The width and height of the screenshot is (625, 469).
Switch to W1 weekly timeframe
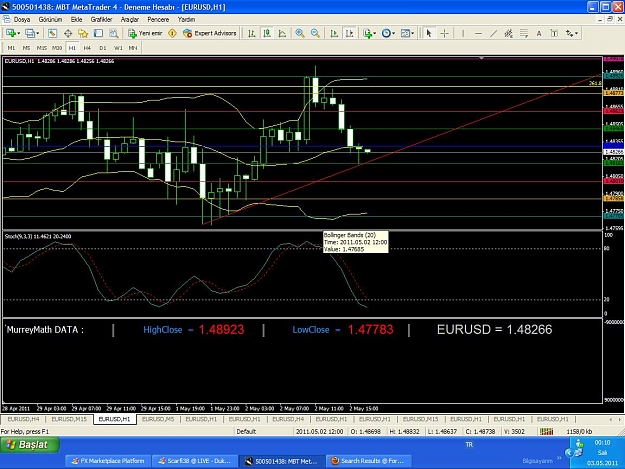118,48
